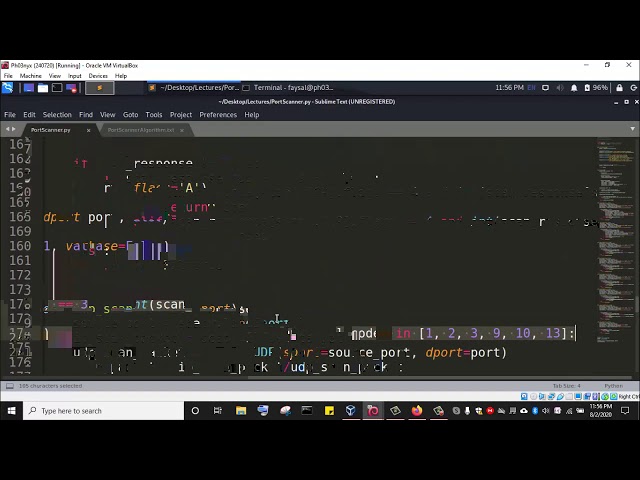The height and width of the screenshot is (480, 640).
Task: Switch to the Terminal - faysal window button
Action: [288, 88]
